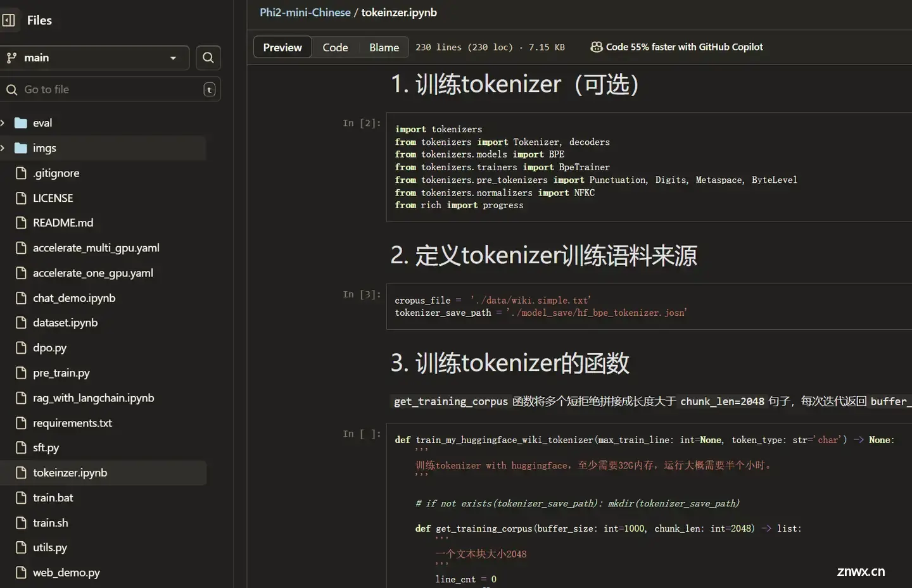Click the git branch icon beside main

[11, 58]
